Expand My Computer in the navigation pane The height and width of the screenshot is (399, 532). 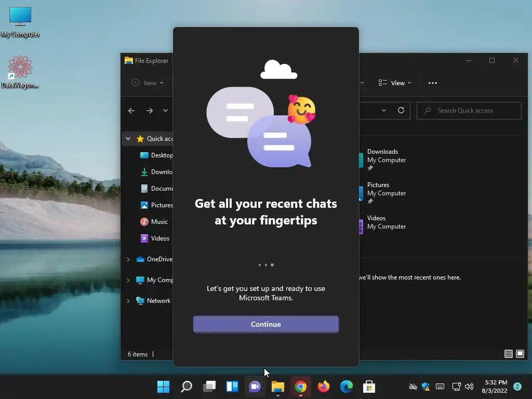(x=128, y=280)
